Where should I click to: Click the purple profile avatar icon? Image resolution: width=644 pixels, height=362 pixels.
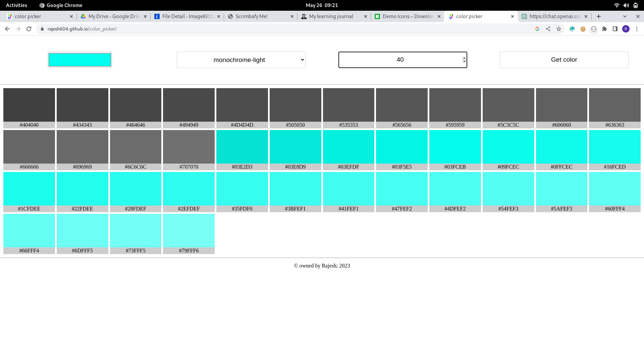pyautogui.click(x=626, y=29)
